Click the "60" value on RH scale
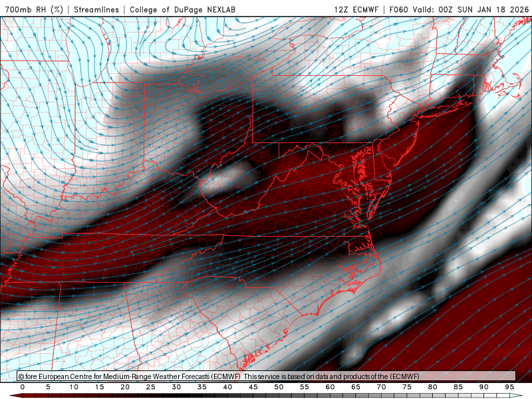Image resolution: width=532 pixels, height=399 pixels. coord(330,387)
